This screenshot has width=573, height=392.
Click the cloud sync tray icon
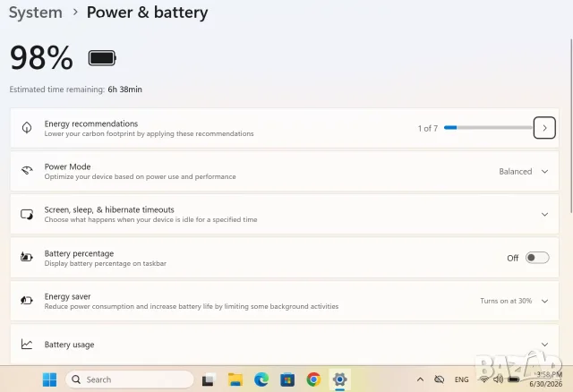[439, 379]
